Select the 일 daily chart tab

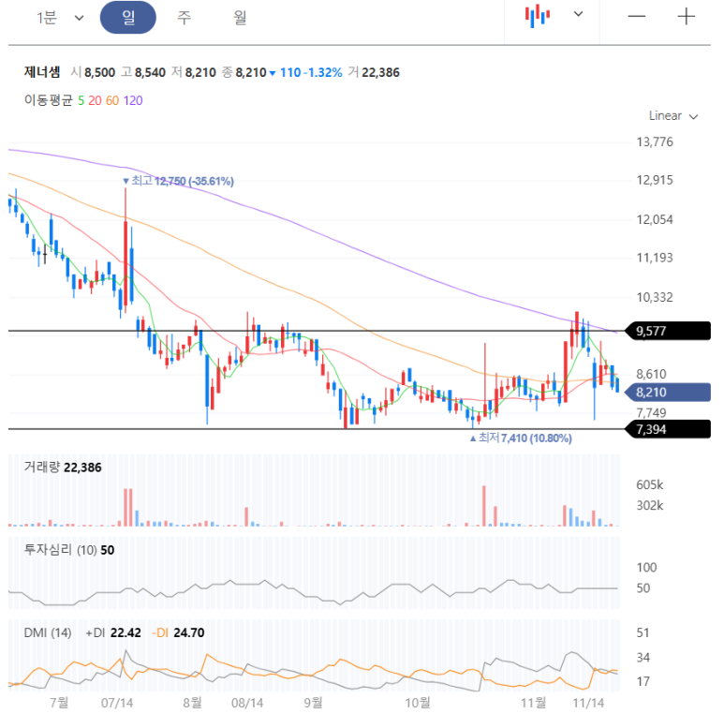point(128,18)
